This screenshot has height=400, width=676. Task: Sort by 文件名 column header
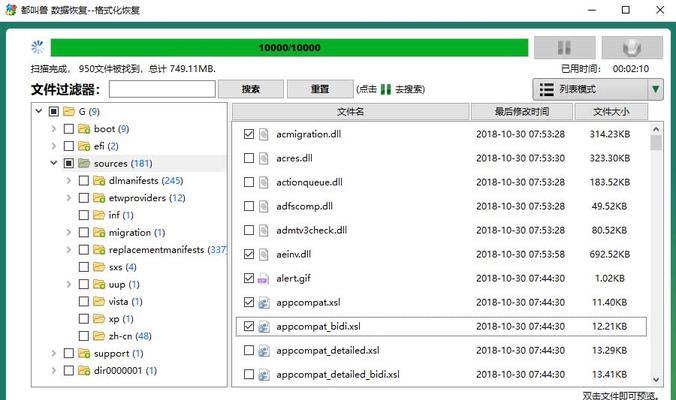351,112
